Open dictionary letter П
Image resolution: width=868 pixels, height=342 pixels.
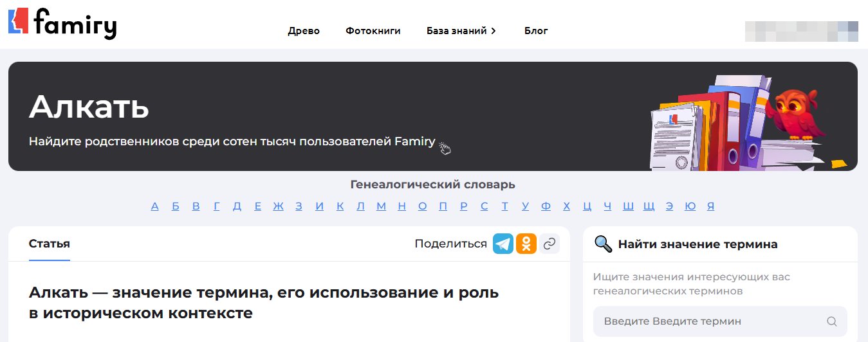point(443,206)
